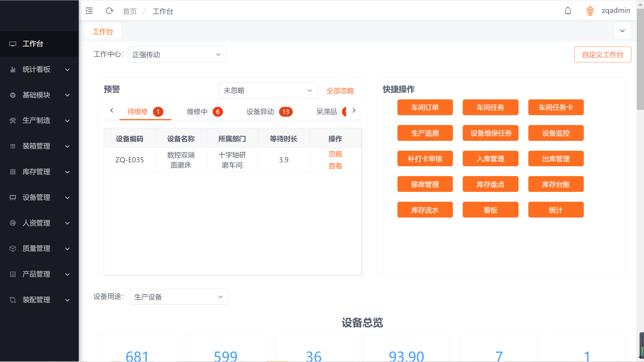Click the 装箱管理 box icon

13,146
